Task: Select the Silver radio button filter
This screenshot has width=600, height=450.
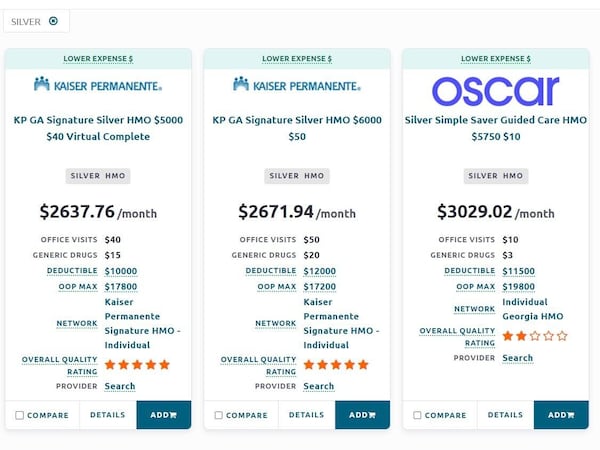Action: point(53,21)
